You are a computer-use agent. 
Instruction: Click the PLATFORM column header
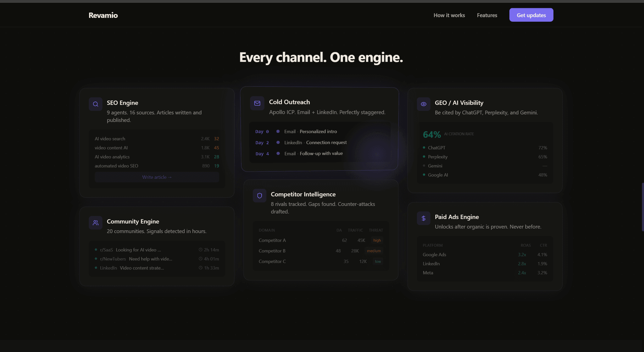click(432, 245)
